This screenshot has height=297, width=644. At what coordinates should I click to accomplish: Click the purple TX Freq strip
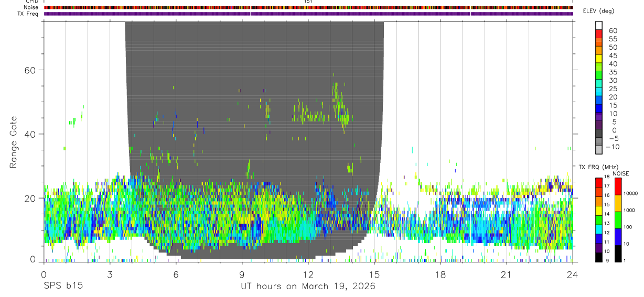(x=308, y=14)
